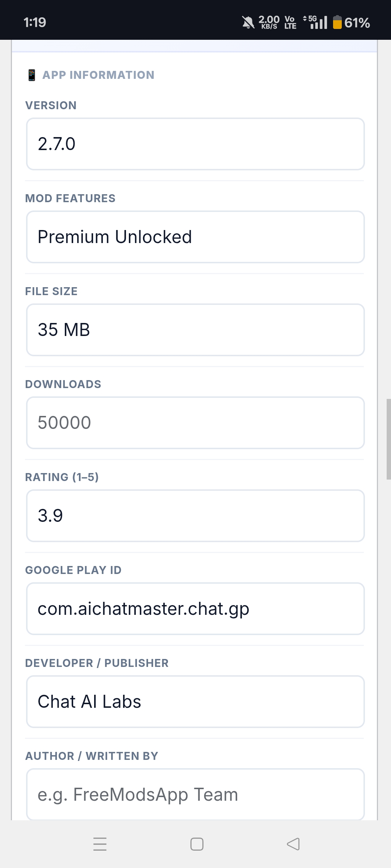This screenshot has width=391, height=868.
Task: Click the Downloads field with 50000 placeholder
Action: [195, 423]
